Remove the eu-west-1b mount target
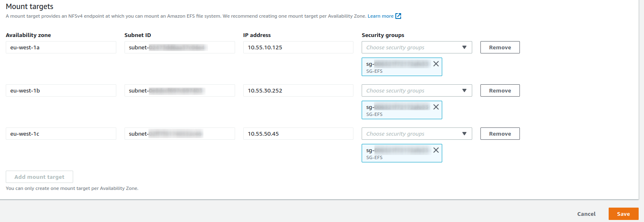The height and width of the screenshot is (222, 644). 500,90
